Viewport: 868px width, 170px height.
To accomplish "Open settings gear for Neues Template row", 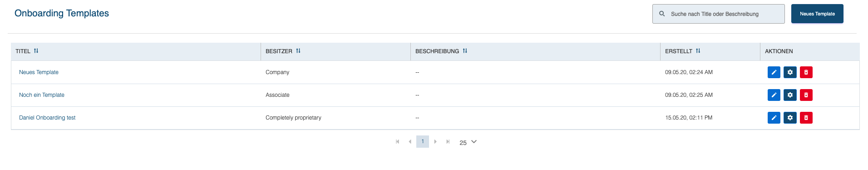I will point(790,72).
